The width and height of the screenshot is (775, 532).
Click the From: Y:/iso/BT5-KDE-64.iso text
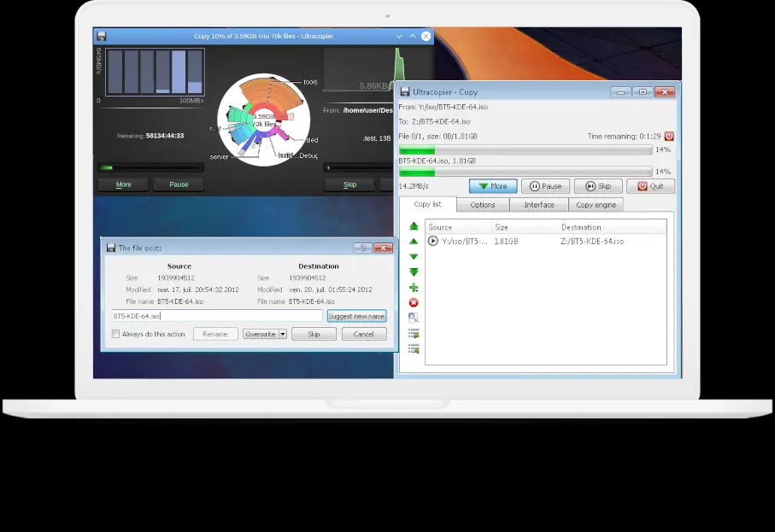[x=443, y=107]
